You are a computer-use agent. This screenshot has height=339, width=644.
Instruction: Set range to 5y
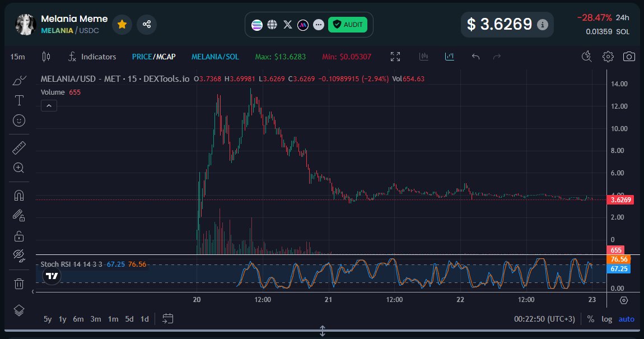(x=48, y=319)
